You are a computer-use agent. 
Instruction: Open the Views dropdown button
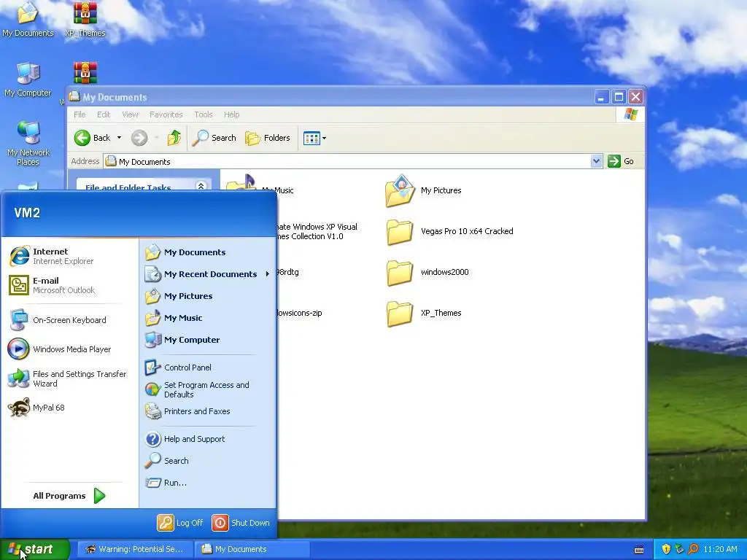[x=314, y=138]
